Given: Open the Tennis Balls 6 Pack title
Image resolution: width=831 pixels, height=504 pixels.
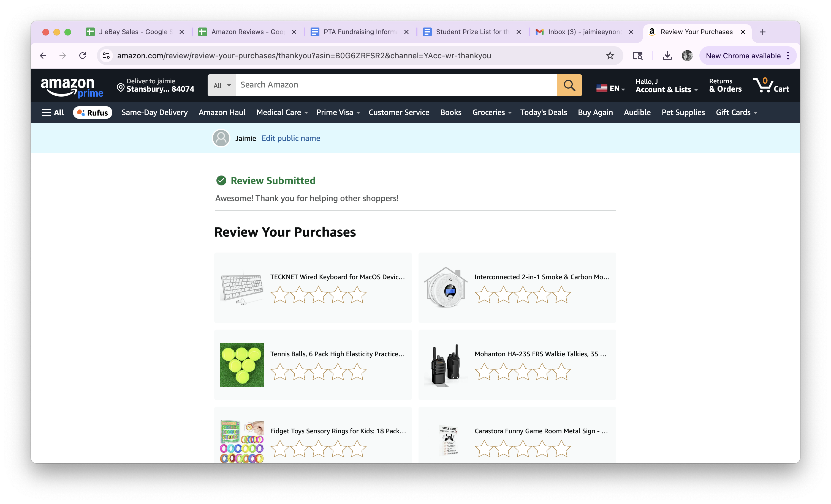Looking at the screenshot, I should pos(337,354).
